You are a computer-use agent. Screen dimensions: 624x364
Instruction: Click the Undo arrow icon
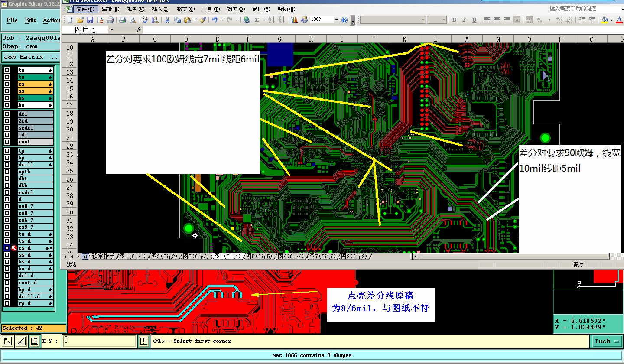(x=214, y=20)
